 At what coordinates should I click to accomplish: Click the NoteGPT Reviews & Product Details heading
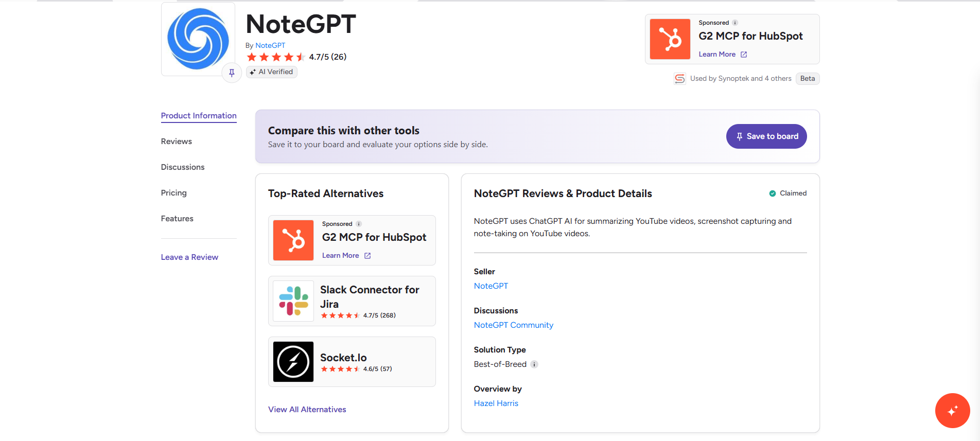[x=563, y=193]
